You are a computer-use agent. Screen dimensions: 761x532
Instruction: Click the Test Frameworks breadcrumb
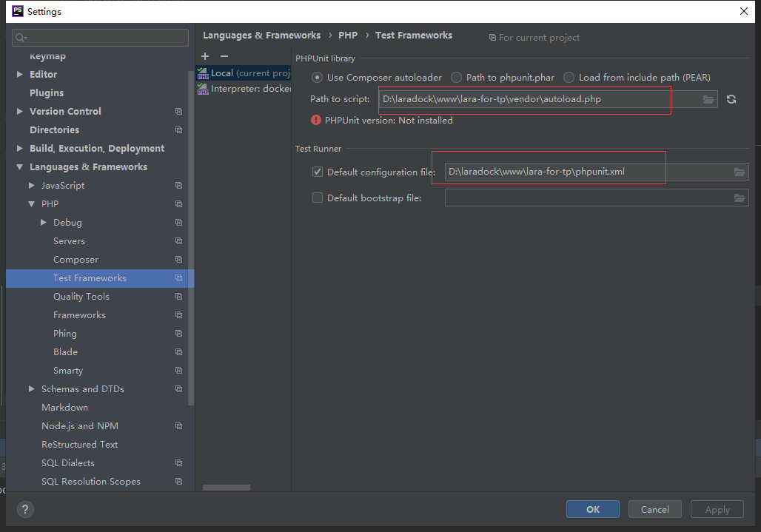(414, 36)
